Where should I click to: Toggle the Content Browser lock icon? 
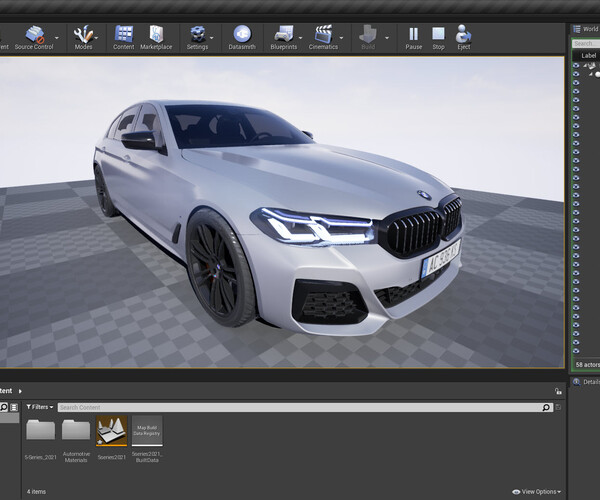558,391
